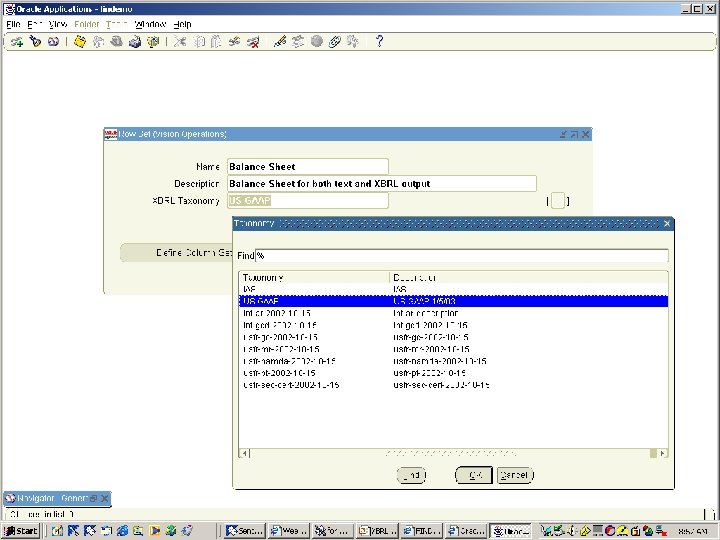720x540 pixels.
Task: Select the highlighted US GAAP row
Action: click(453, 301)
